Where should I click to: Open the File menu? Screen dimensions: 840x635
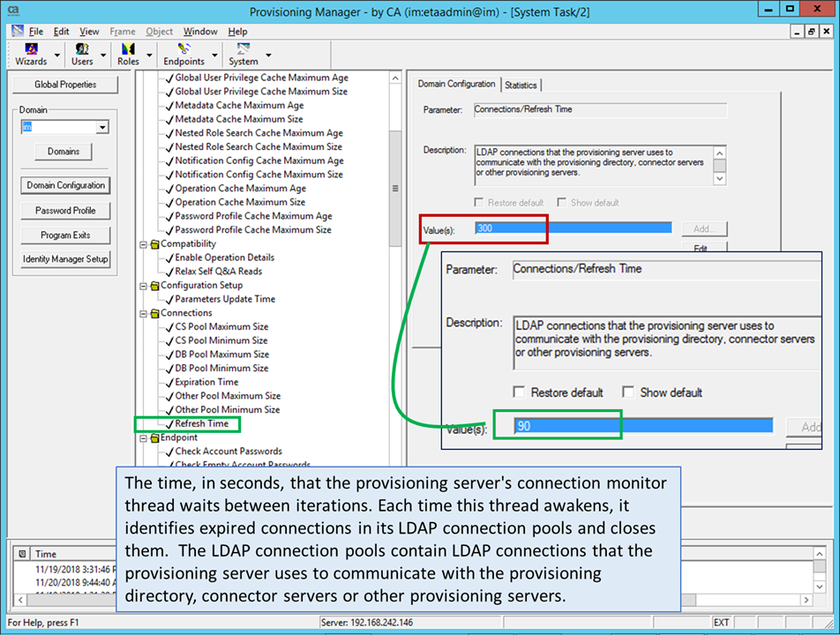(x=36, y=31)
